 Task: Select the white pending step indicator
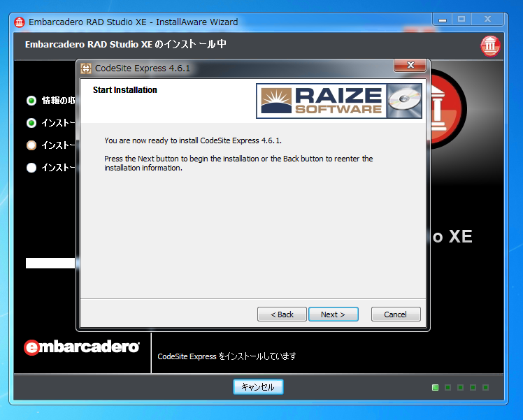tap(31, 167)
